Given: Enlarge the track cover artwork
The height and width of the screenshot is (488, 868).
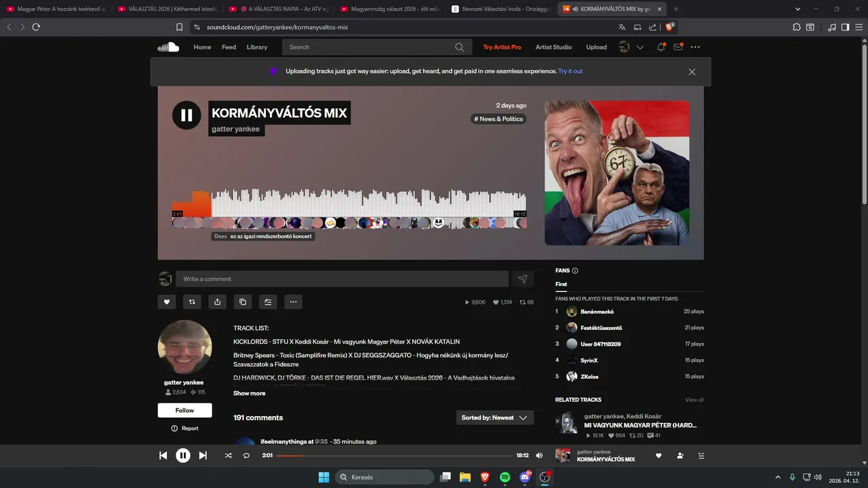Looking at the screenshot, I should click(617, 173).
